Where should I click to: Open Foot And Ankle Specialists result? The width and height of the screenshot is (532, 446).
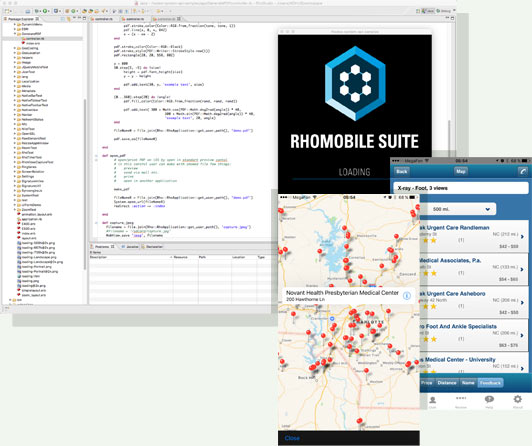[474, 335]
